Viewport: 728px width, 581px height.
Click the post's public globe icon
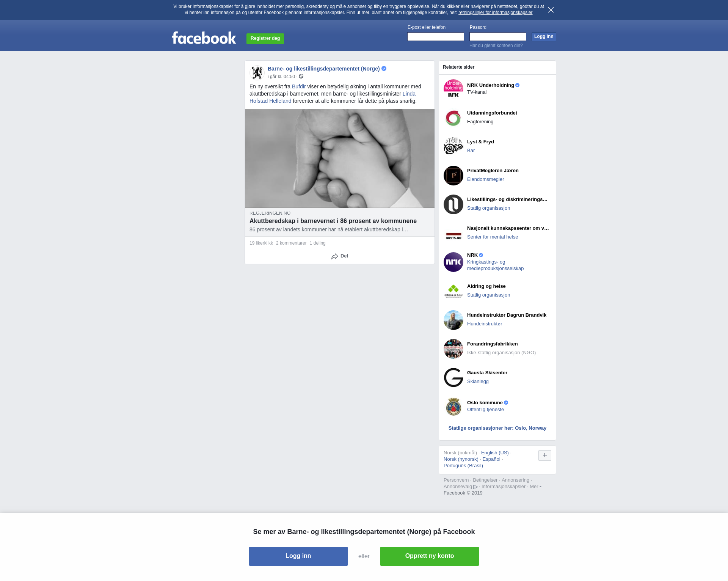click(301, 77)
